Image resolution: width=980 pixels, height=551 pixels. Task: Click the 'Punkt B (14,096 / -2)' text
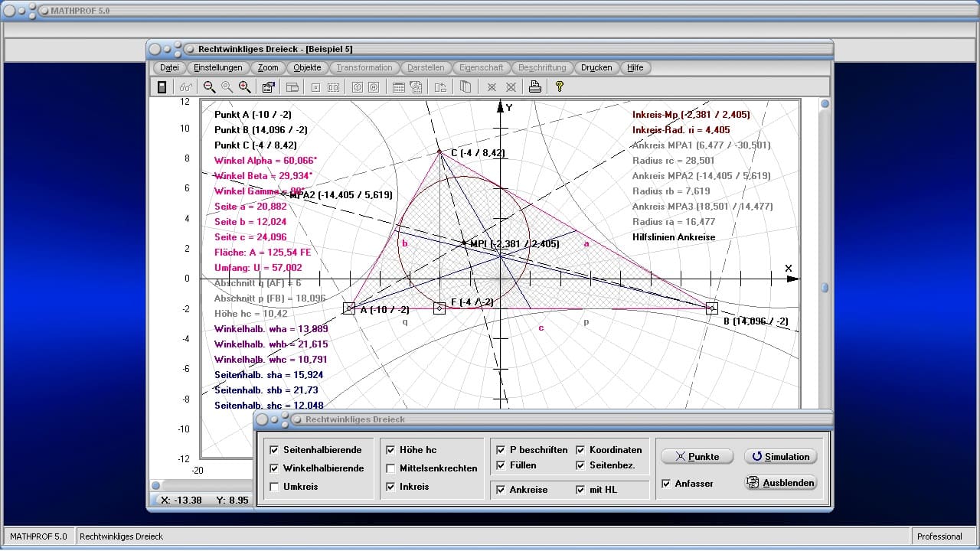[261, 130]
